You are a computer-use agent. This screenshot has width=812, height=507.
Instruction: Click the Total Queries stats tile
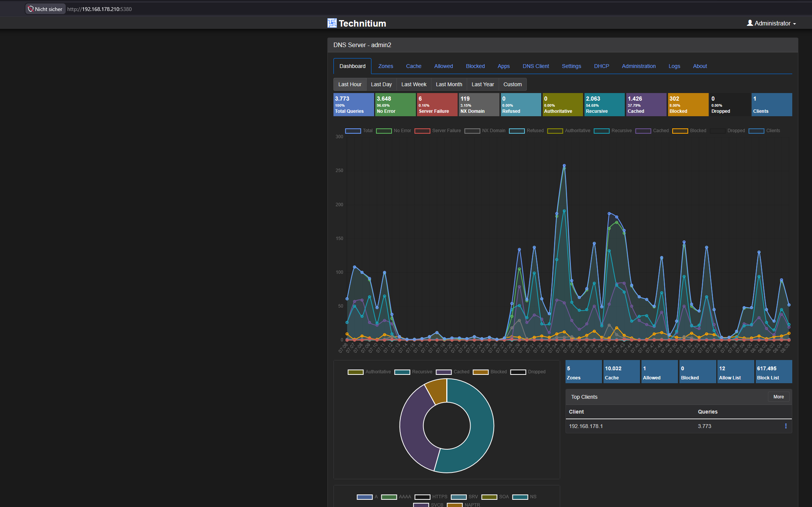click(353, 104)
